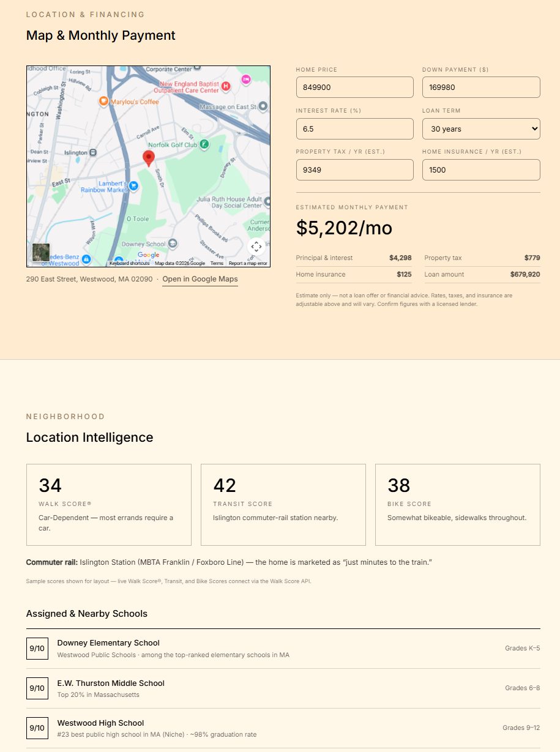Open Keyboard shortcuts on the map
This screenshot has width=560, height=752.
[x=129, y=264]
